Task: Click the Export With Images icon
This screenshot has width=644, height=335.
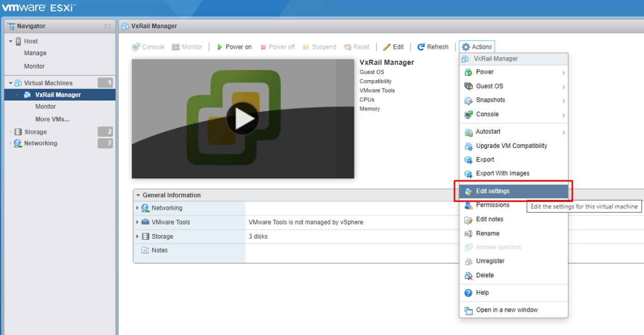Action: point(468,173)
